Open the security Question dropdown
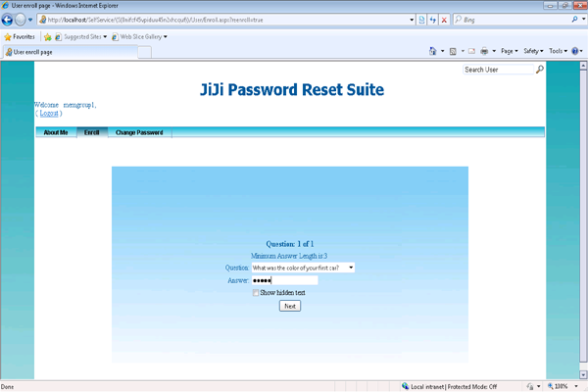Viewport: 588px width, 392px height. [303, 268]
